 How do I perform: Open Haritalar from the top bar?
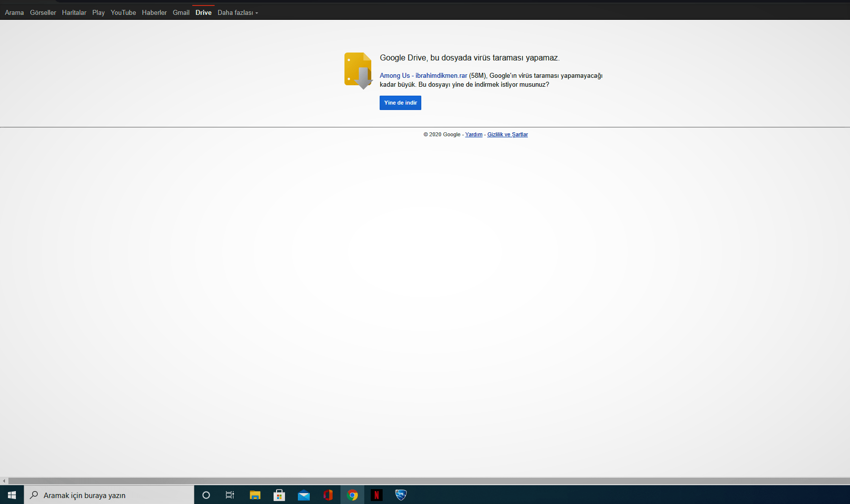coord(74,13)
